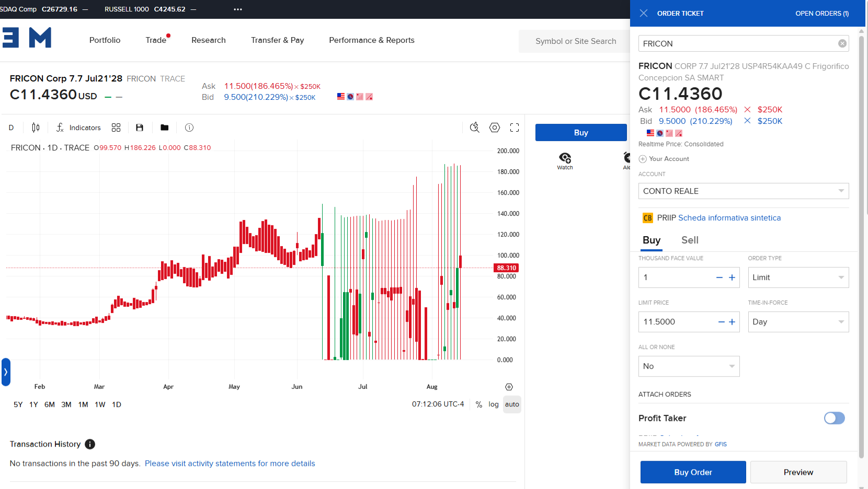This screenshot has height=489, width=868.
Task: Open the Research menu
Action: point(209,40)
